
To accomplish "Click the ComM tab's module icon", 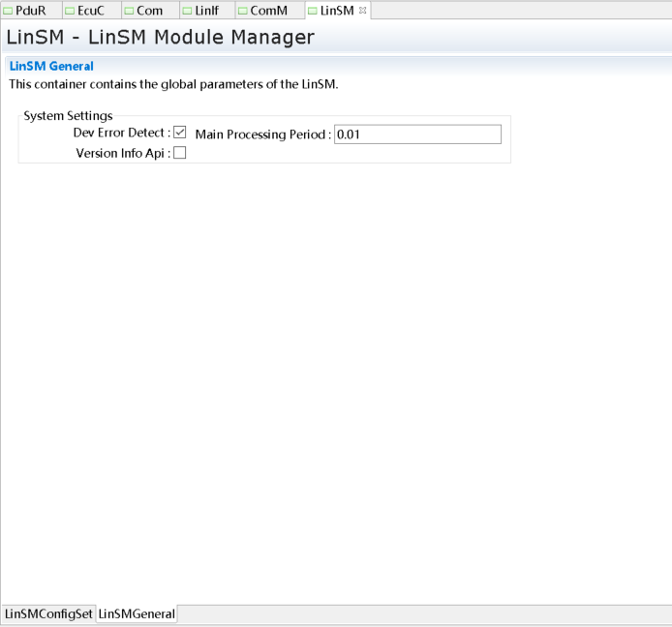I will click(243, 11).
